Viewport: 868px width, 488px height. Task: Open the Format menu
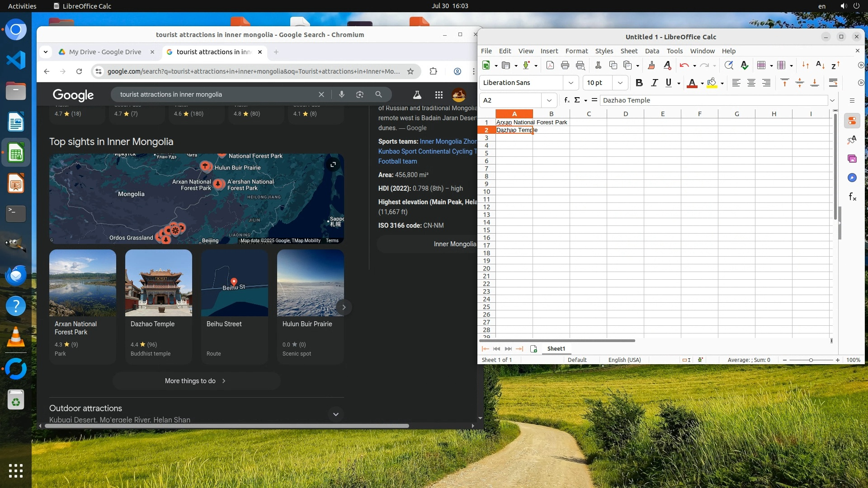576,51
